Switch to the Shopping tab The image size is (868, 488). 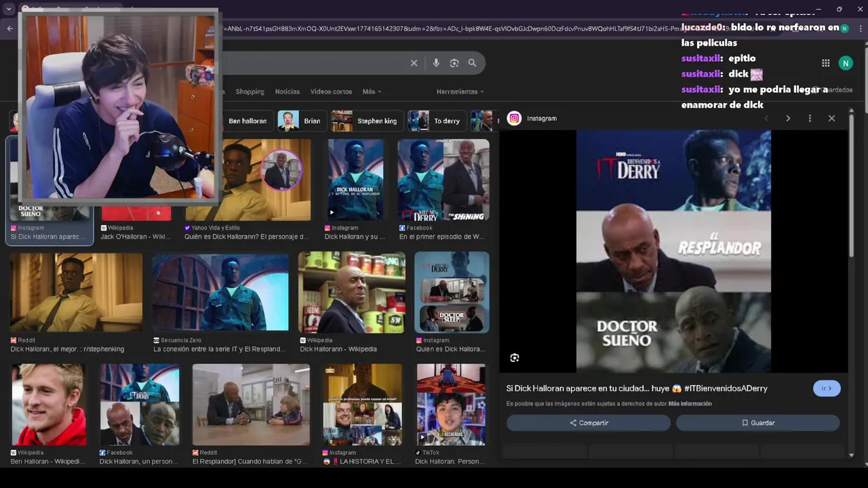point(250,91)
